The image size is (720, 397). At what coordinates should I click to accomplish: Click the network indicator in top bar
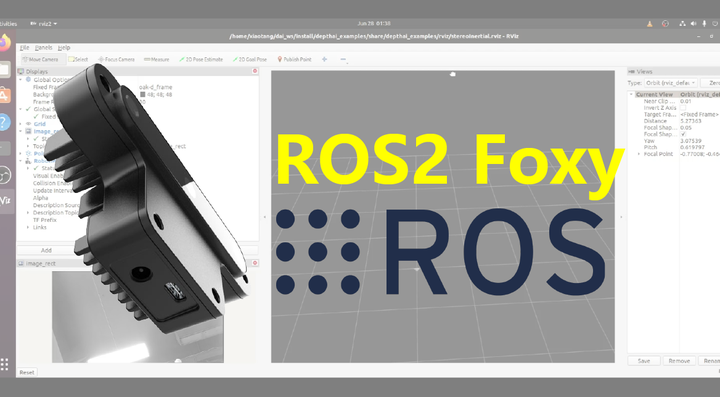(682, 24)
